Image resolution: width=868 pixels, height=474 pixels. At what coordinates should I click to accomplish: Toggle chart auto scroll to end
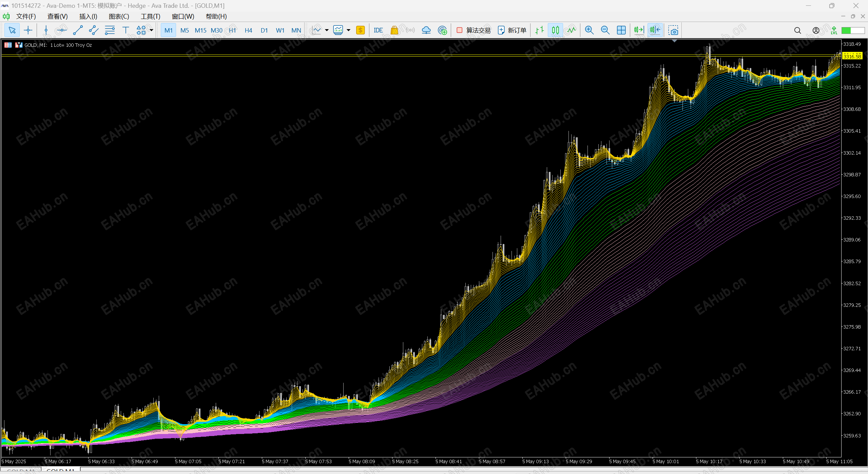point(639,30)
